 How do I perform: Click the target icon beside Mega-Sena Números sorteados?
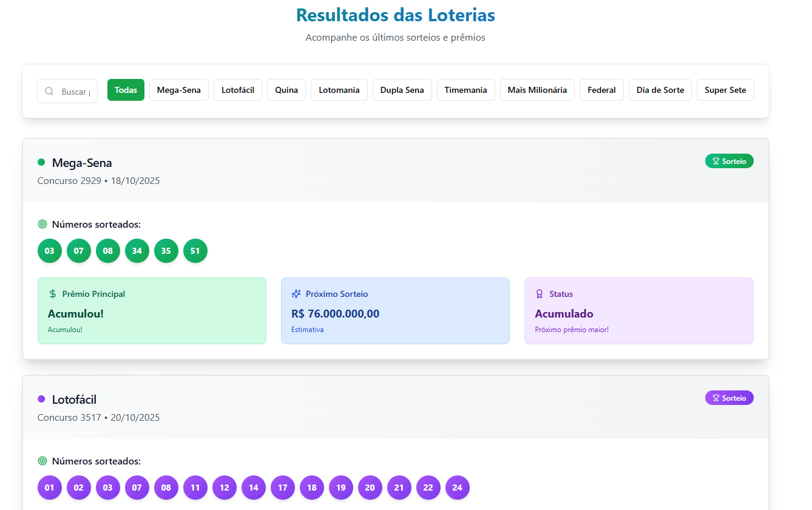[42, 225]
